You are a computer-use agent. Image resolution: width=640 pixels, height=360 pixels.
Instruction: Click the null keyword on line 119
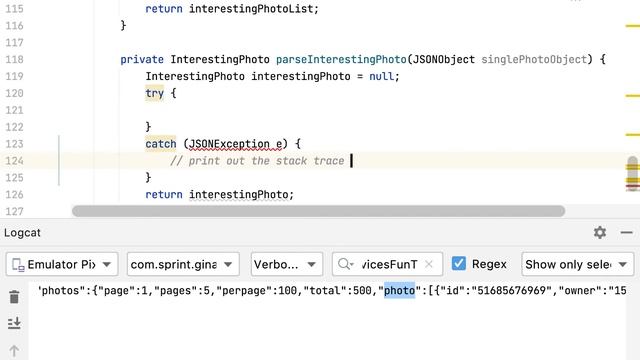click(381, 76)
